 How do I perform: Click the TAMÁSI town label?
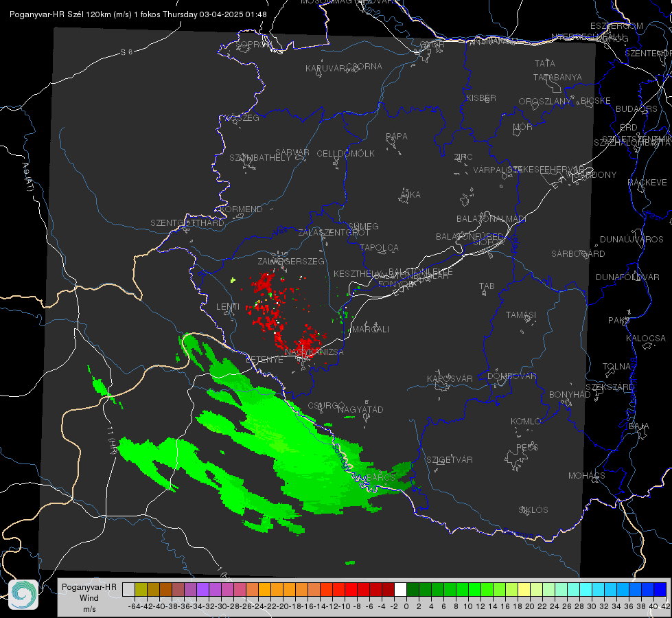[x=521, y=315]
